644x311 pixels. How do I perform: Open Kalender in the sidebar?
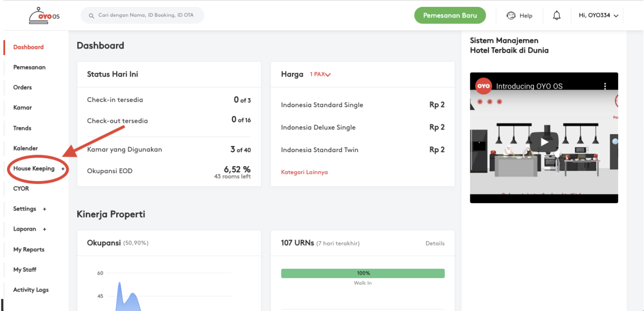(25, 148)
